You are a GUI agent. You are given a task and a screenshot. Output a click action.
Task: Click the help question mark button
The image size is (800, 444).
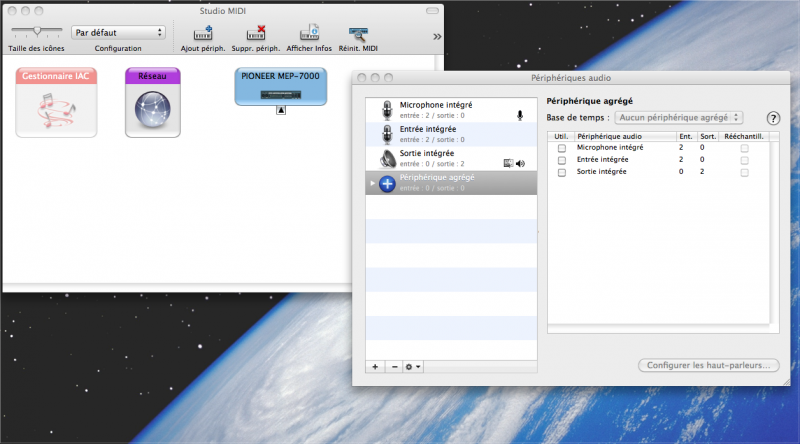click(772, 118)
